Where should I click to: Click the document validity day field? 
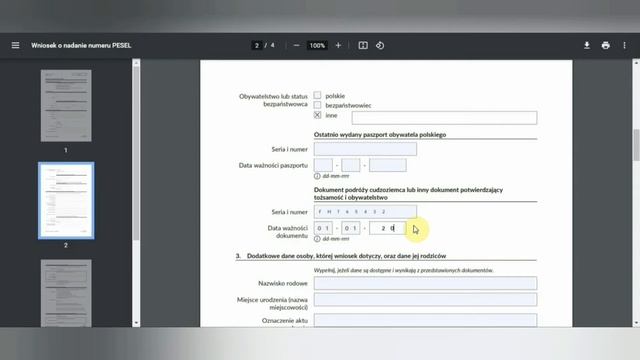(323, 228)
